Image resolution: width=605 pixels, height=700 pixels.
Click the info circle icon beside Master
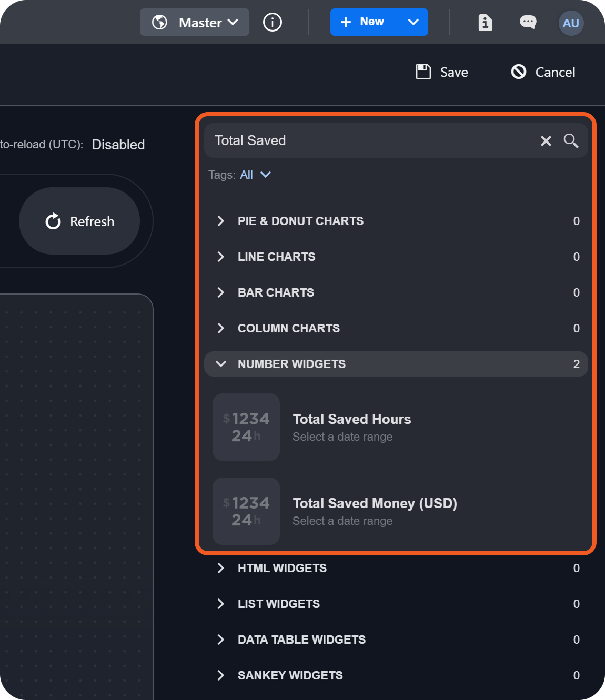coord(272,23)
